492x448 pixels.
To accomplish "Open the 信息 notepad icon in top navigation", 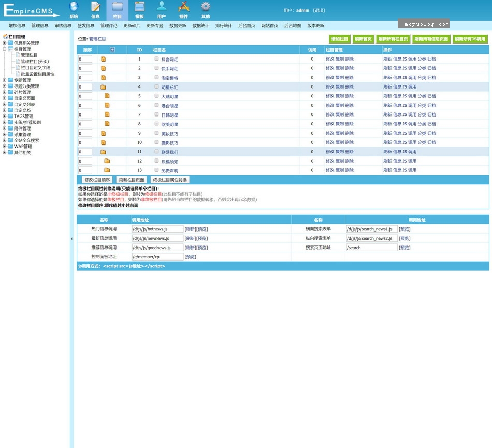I will (x=95, y=6).
